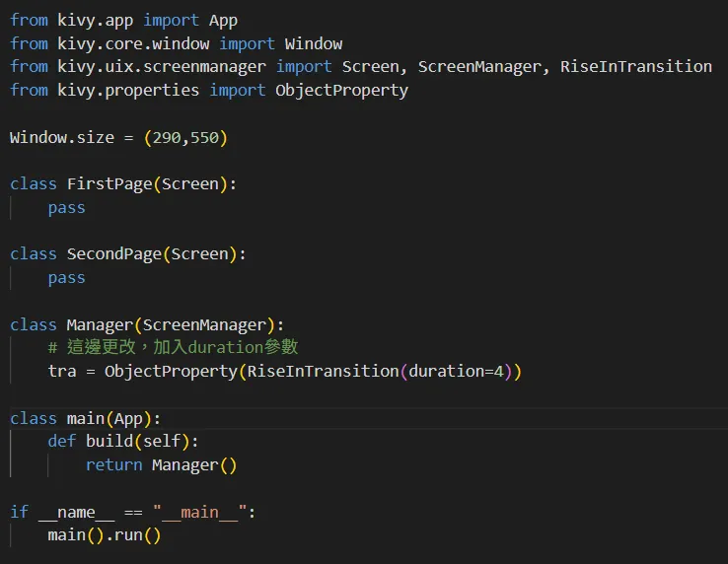
Task: Click the number 290 in the tuple
Action: pyautogui.click(x=167, y=138)
